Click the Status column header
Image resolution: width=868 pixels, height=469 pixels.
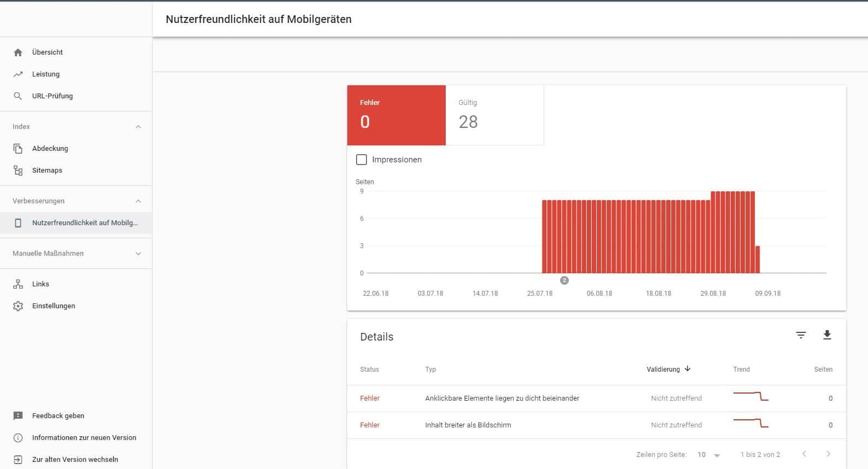(369, 370)
